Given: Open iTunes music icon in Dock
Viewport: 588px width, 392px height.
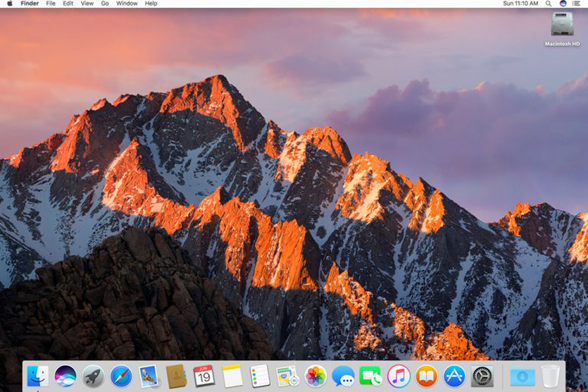Looking at the screenshot, I should (x=399, y=376).
